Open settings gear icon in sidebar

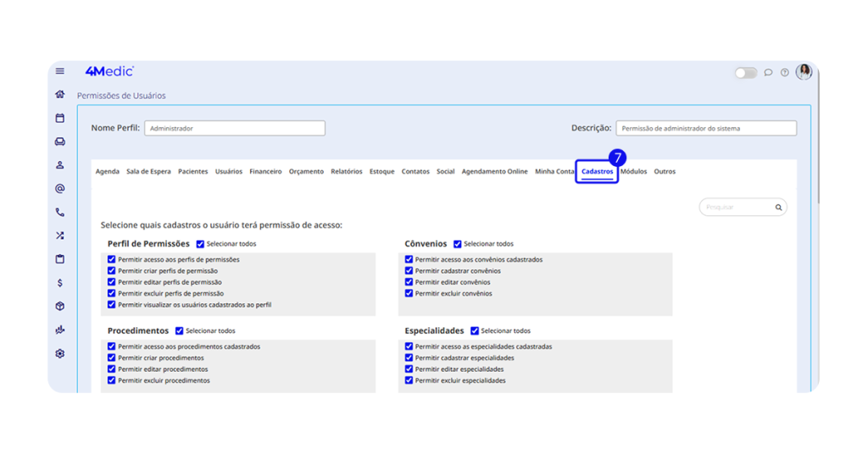(60, 354)
